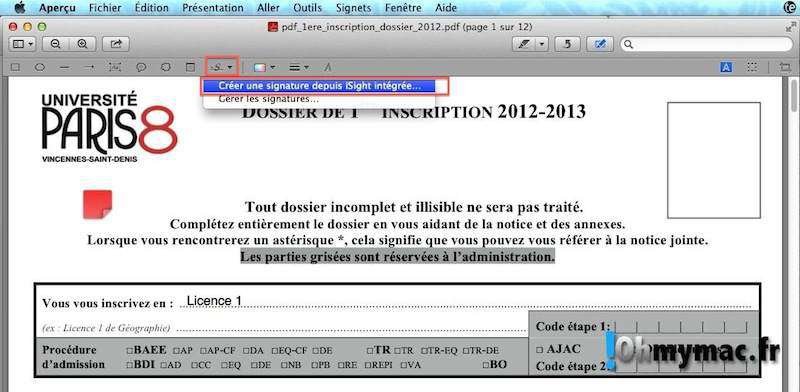Viewport: 800px width, 392px height.
Task: Select the rectangle shape annotation tool
Action: pyautogui.click(x=16, y=67)
